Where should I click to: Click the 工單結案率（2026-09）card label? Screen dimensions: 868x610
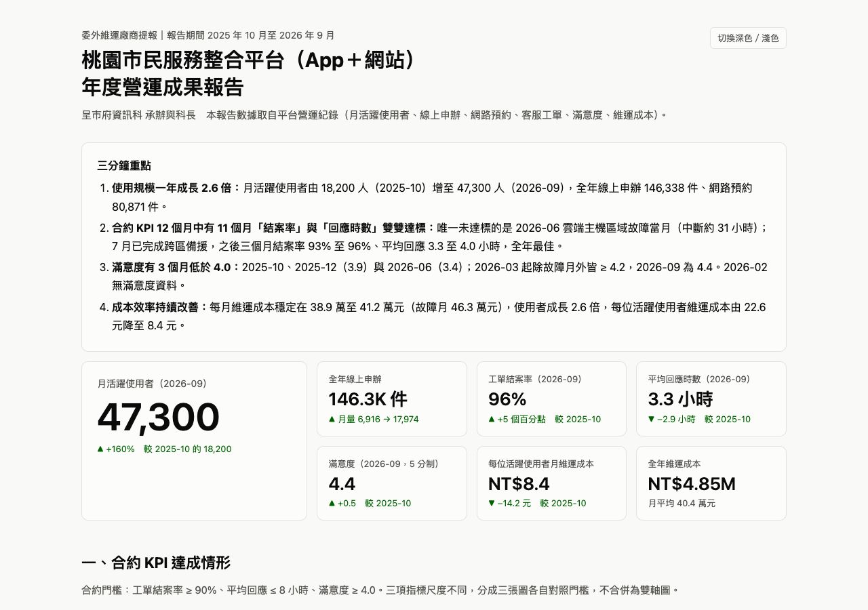click(535, 380)
